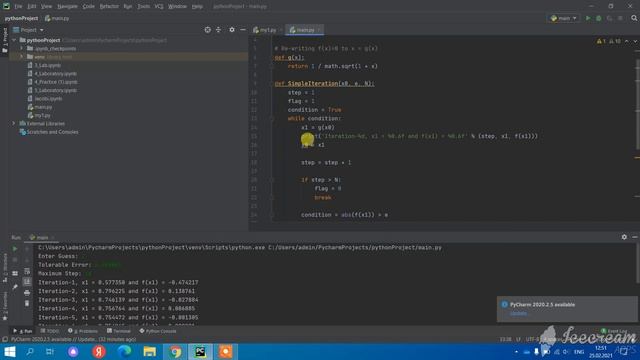Open the Terminal tool window

pos(118,331)
